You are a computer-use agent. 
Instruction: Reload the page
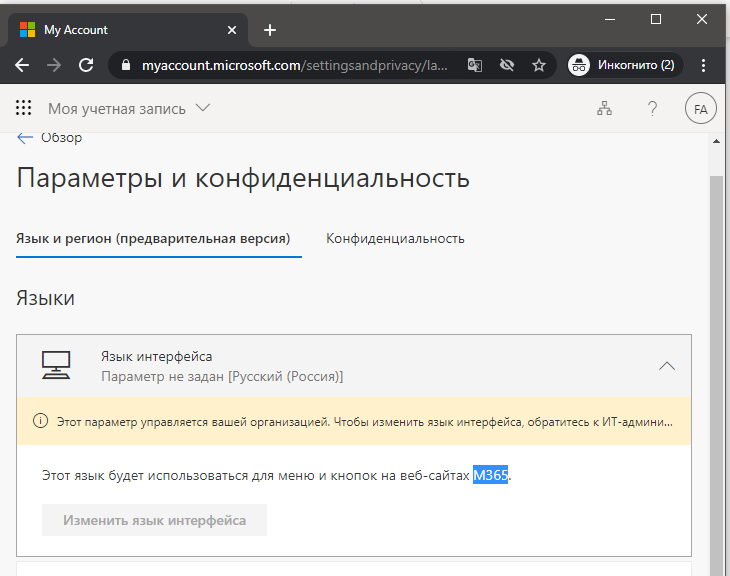coord(86,65)
